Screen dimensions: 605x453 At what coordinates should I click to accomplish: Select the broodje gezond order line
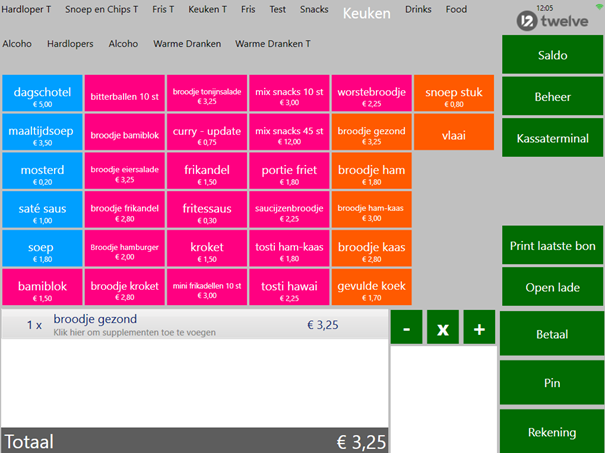193,325
